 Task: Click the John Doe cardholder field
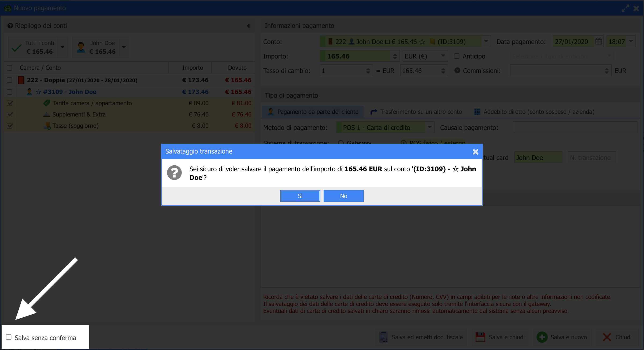[538, 158]
